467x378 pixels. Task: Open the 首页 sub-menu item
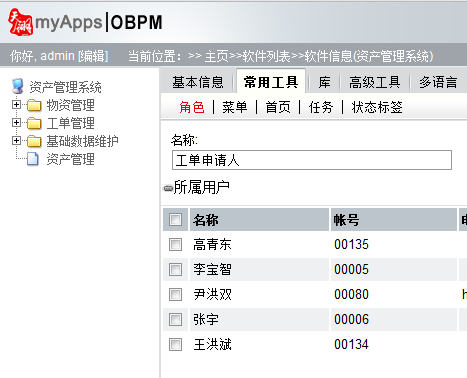coord(278,107)
